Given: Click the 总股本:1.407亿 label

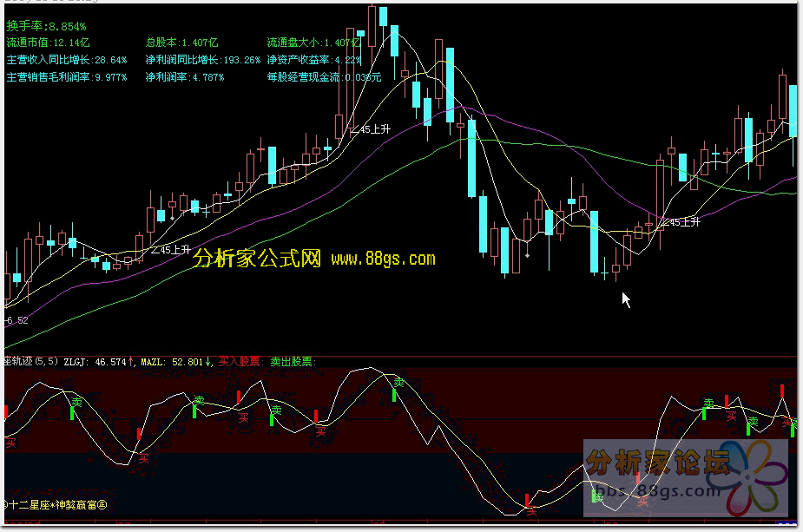Looking at the screenshot, I should [x=181, y=43].
